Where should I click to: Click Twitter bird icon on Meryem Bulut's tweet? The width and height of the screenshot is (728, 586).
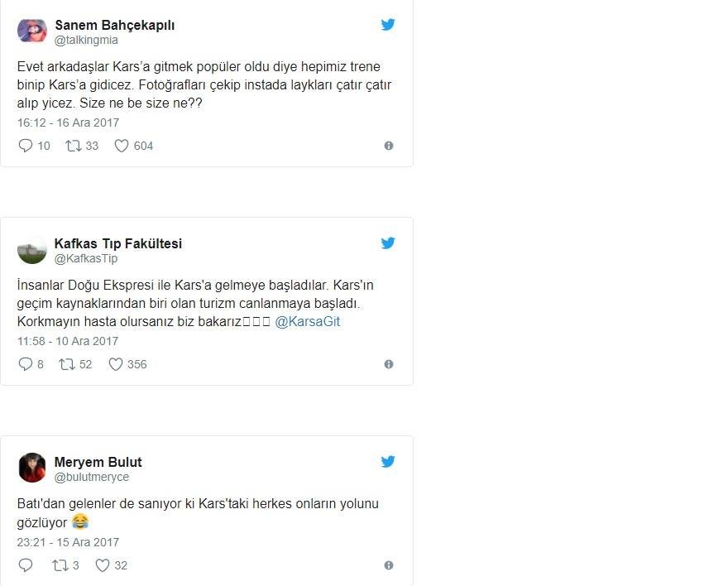(388, 462)
